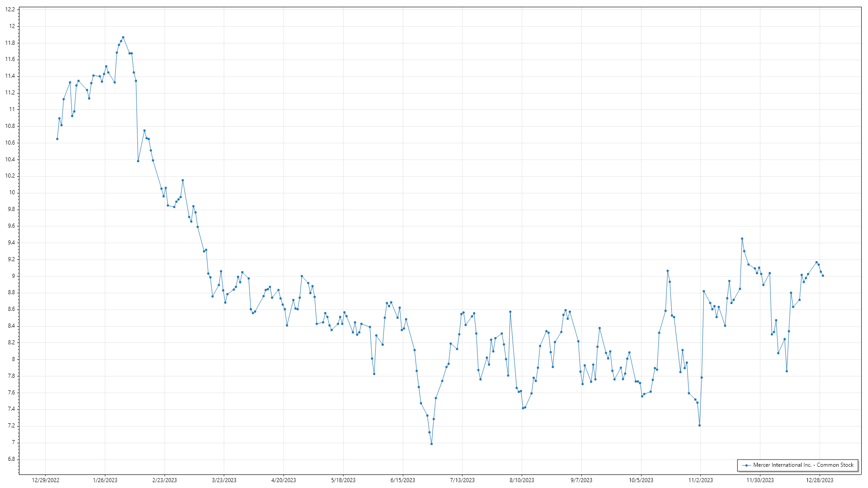Click the 9/7/2023 x-axis date label

[581, 480]
